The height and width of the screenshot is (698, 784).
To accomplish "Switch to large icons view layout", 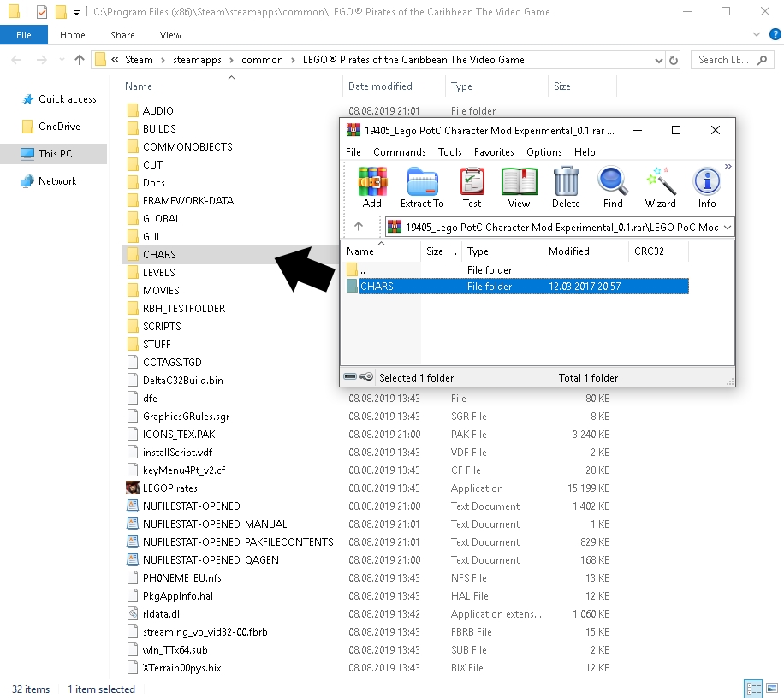I will click(x=772, y=689).
